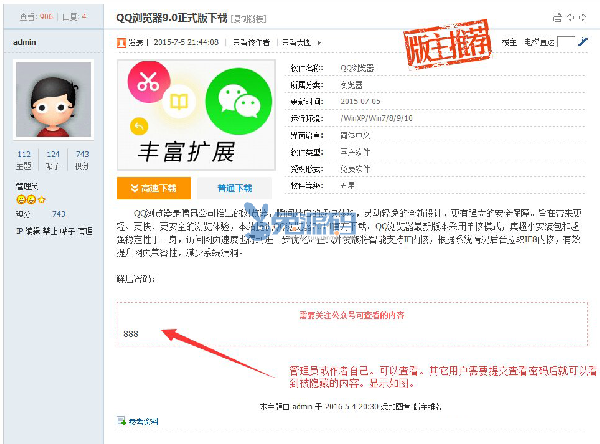The width and height of the screenshot is (600, 444).
Task: Click the printer icon beside the title
Action: [x=558, y=18]
